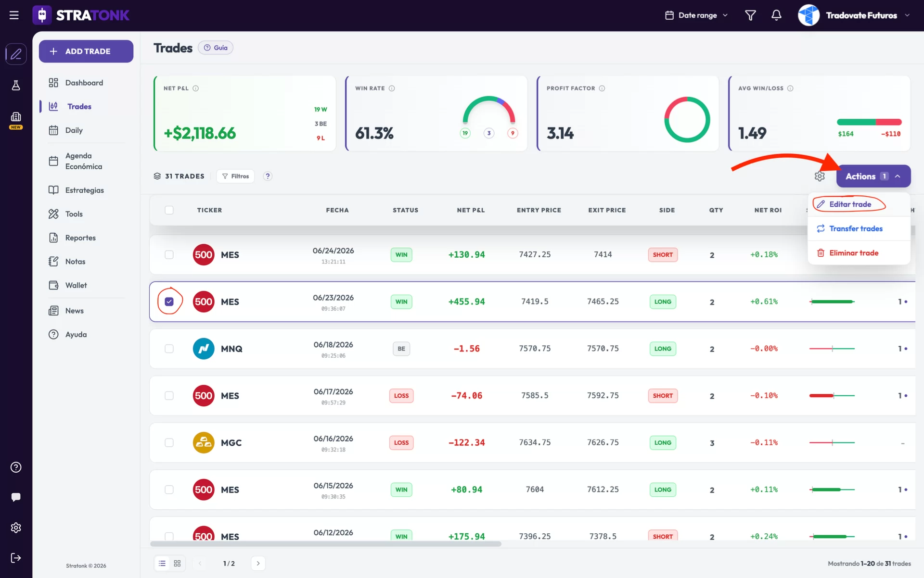Open the chat bubble icon in sidebar
The height and width of the screenshot is (578, 924).
click(x=16, y=497)
